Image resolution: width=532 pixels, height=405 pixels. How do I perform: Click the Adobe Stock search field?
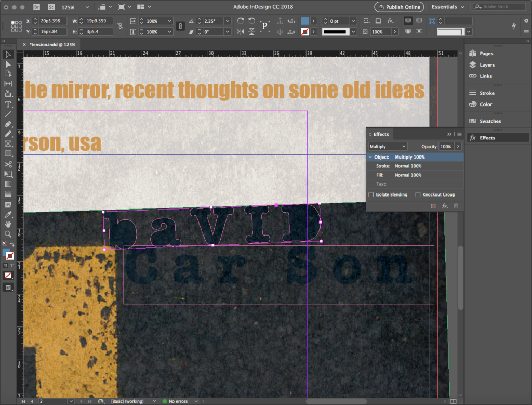tap(499, 7)
